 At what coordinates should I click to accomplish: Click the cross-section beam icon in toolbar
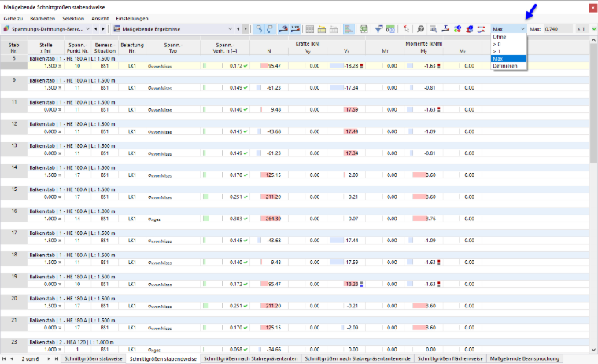click(x=445, y=29)
